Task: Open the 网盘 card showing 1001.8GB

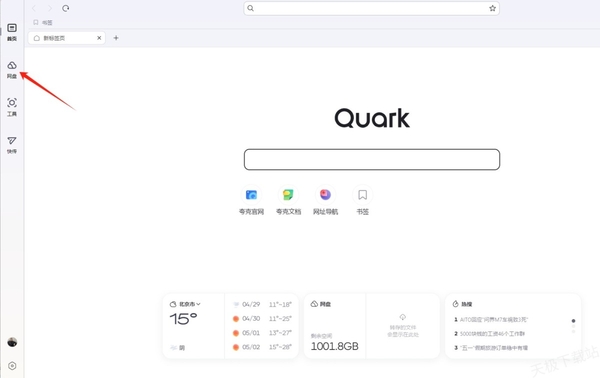Action: tap(335, 326)
